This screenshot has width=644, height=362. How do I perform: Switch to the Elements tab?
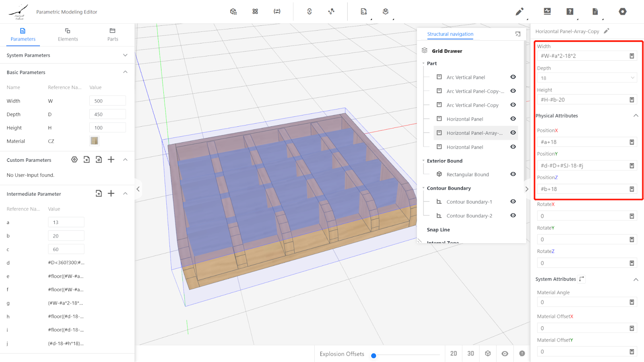point(68,35)
